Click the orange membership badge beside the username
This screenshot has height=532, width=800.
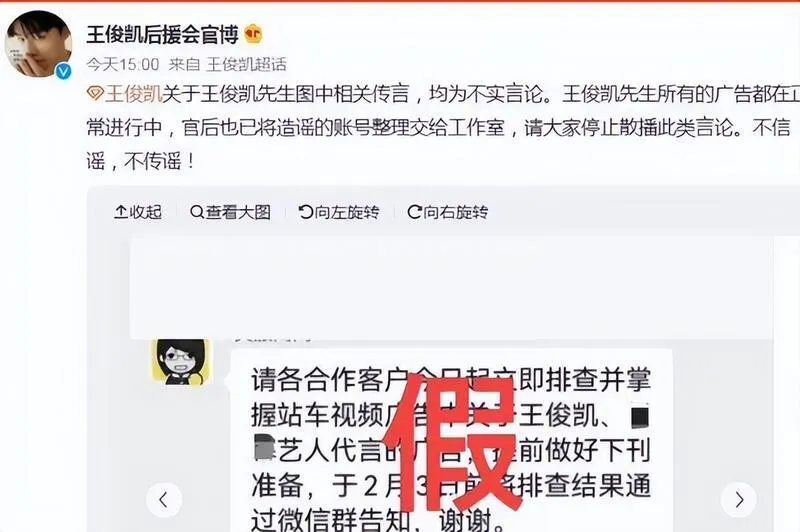[253, 34]
